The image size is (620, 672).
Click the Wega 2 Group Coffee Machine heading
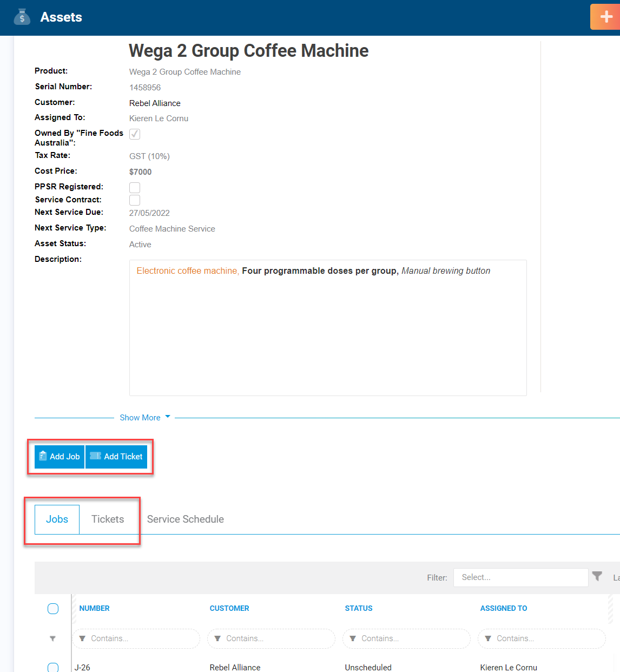tap(249, 51)
